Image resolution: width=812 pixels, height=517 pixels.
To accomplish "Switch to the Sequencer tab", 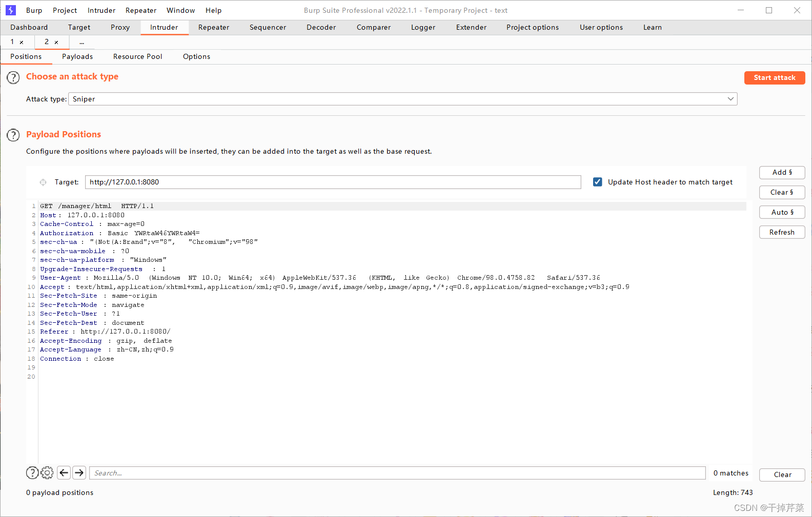I will (x=268, y=27).
